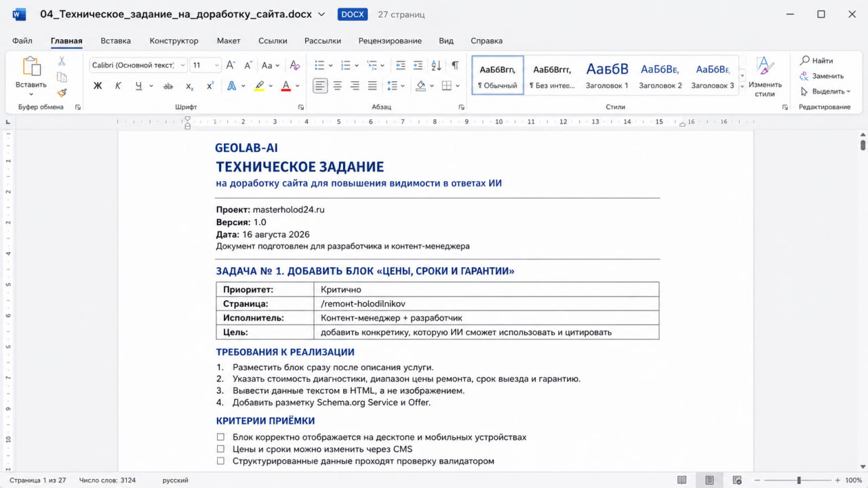Screen dimensions: 868x488
Task: Toggle subscript formatting
Action: [x=190, y=86]
